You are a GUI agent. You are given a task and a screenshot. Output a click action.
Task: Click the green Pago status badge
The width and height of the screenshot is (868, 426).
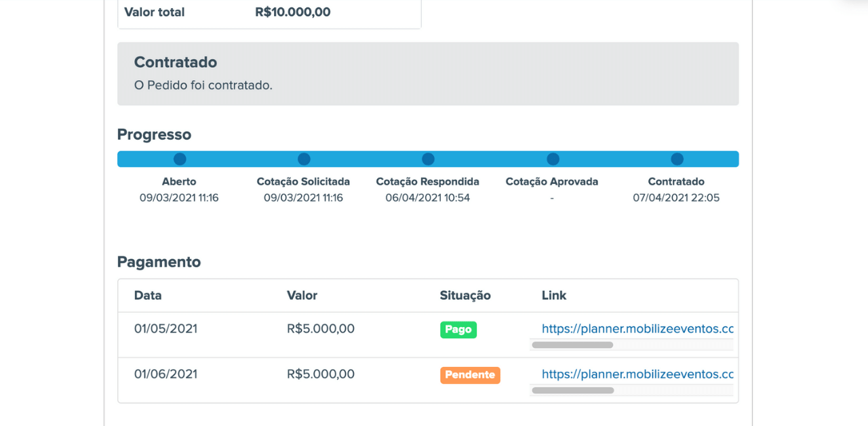point(458,330)
